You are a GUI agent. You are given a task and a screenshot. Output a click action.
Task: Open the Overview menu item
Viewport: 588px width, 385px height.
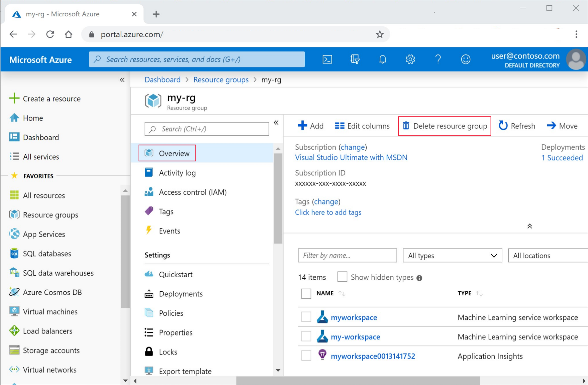point(174,154)
